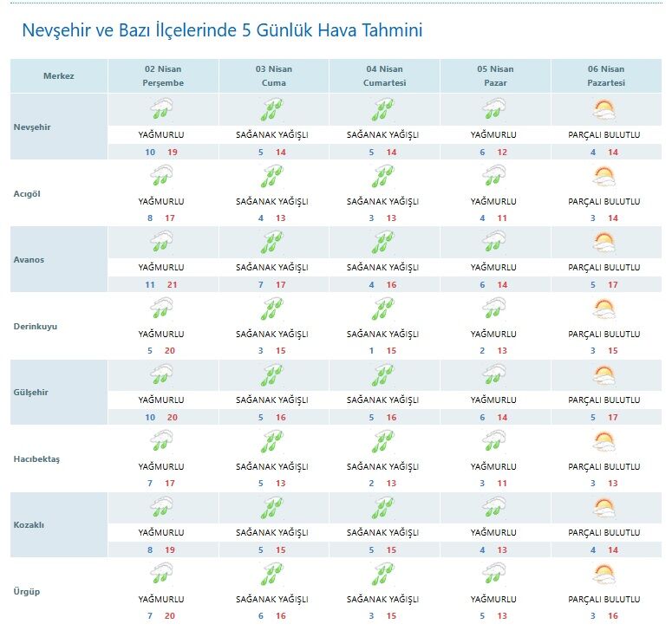Click Kozaklı's rainy icon for 02 Nisan

pos(161,507)
